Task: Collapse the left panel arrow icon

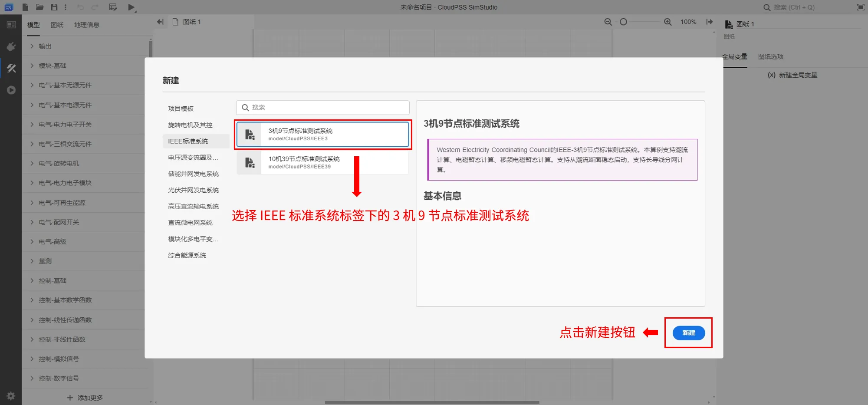Action: coord(160,22)
